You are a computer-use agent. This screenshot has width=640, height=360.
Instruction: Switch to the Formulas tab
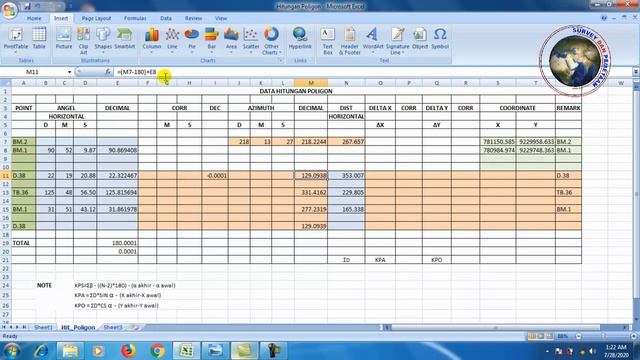135,18
